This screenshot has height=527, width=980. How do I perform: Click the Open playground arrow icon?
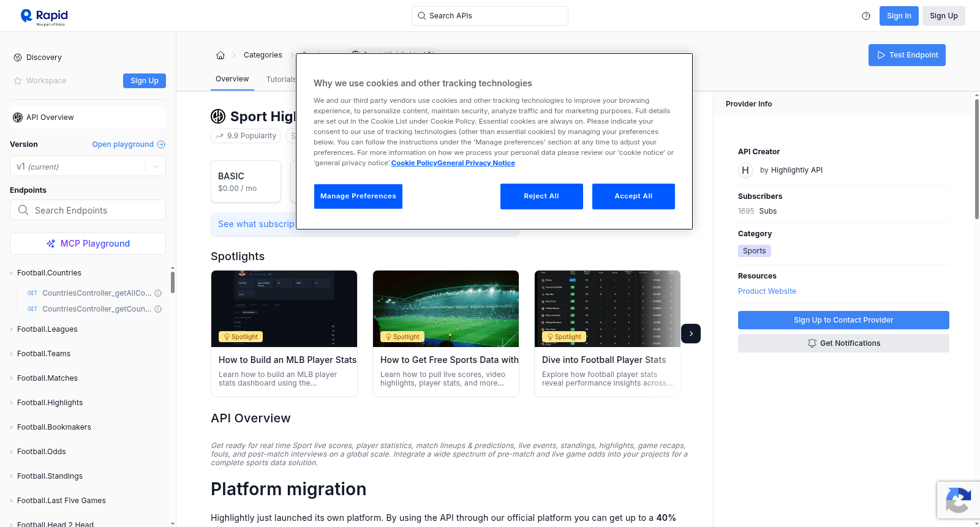coord(161,144)
